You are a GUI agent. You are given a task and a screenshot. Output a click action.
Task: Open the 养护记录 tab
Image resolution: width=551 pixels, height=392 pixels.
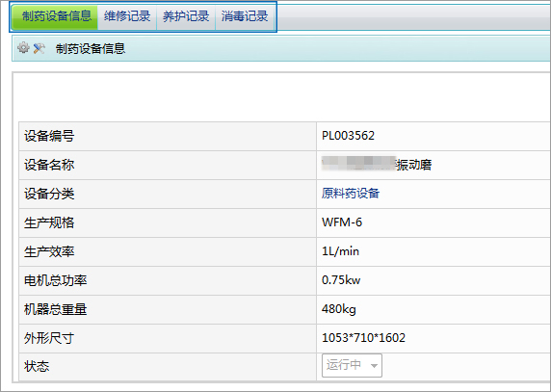click(x=186, y=16)
